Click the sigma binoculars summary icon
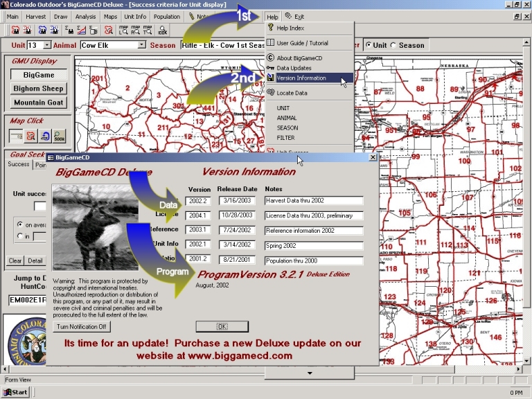Screen dimensions: 532x399 (x=69, y=30)
